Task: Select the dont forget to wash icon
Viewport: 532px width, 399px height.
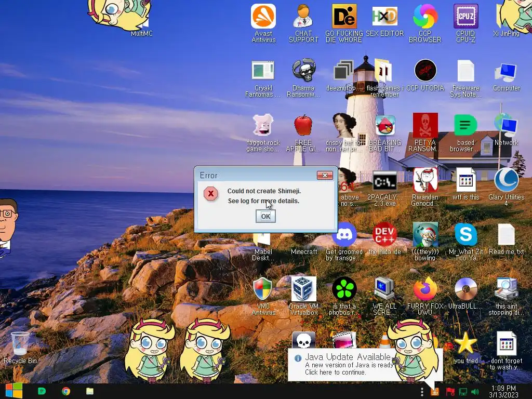Action: click(506, 351)
